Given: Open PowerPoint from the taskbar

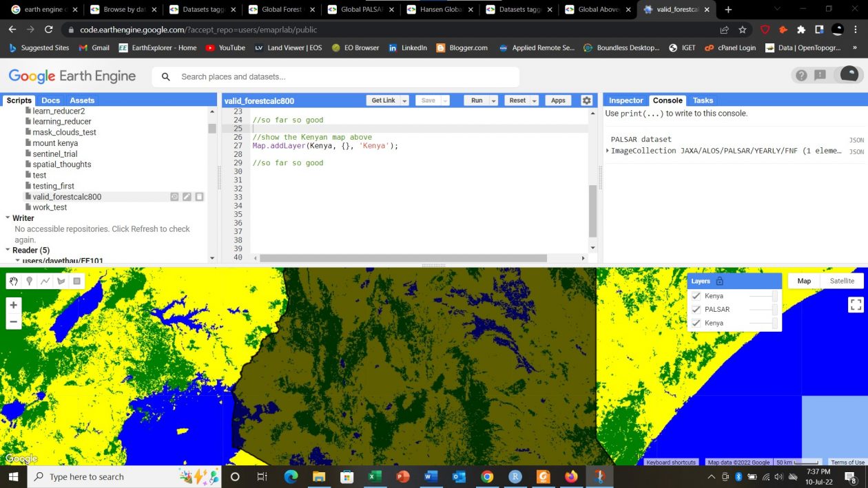Looking at the screenshot, I should coord(403,476).
